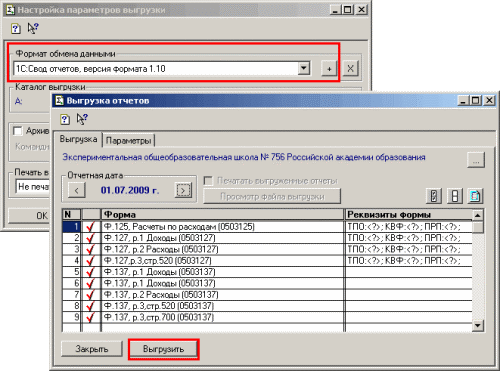Screen dimensions: 500x371
Task: Activate What's This pointer in Настройка параметров window
Action: tap(33, 28)
